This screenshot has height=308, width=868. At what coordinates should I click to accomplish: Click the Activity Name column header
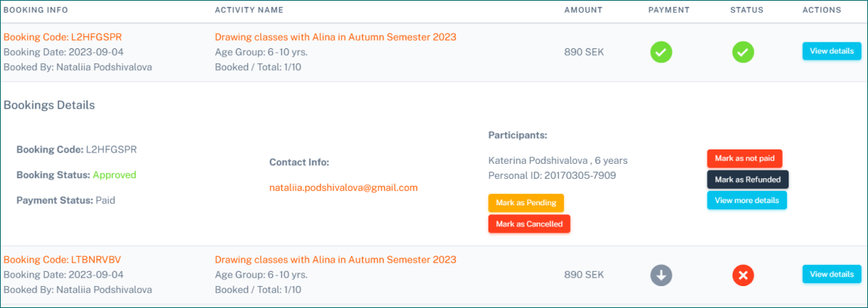(x=249, y=10)
